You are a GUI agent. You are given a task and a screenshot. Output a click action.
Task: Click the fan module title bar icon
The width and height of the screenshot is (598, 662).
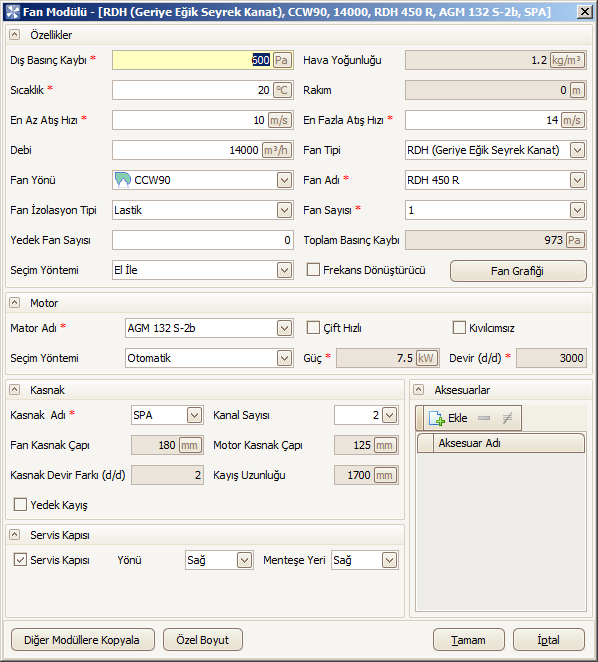click(x=12, y=12)
